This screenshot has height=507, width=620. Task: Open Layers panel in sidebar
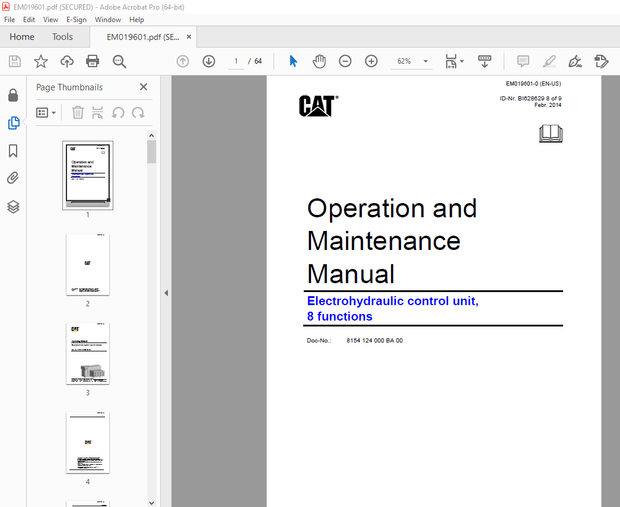click(13, 207)
